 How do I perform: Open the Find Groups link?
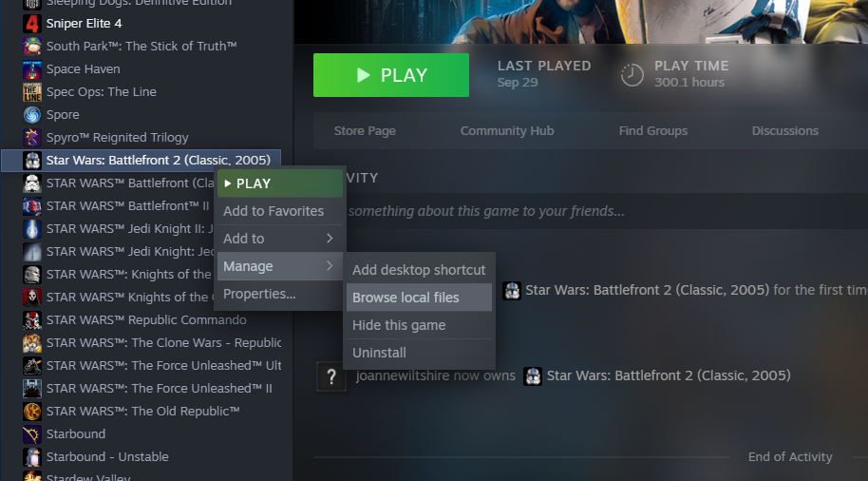(x=653, y=131)
